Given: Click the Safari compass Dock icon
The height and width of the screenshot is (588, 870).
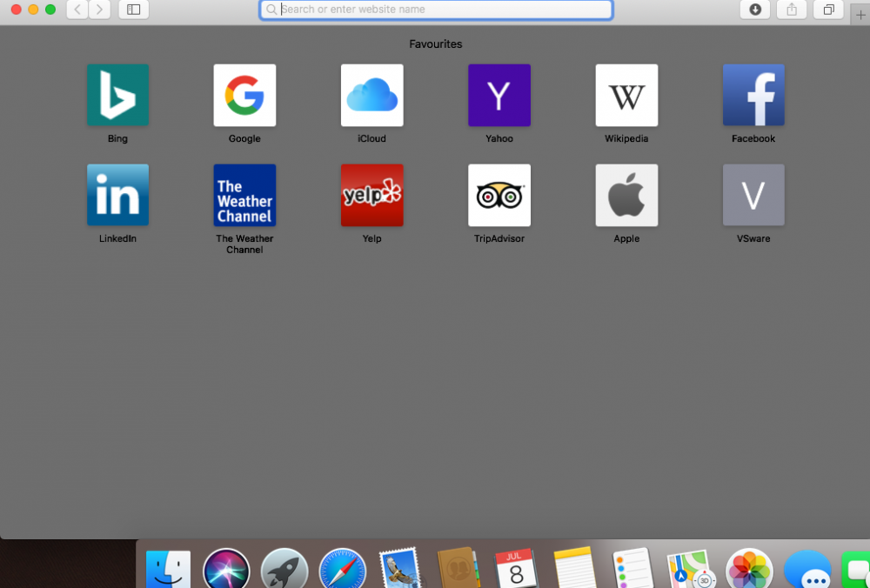Looking at the screenshot, I should point(342,569).
